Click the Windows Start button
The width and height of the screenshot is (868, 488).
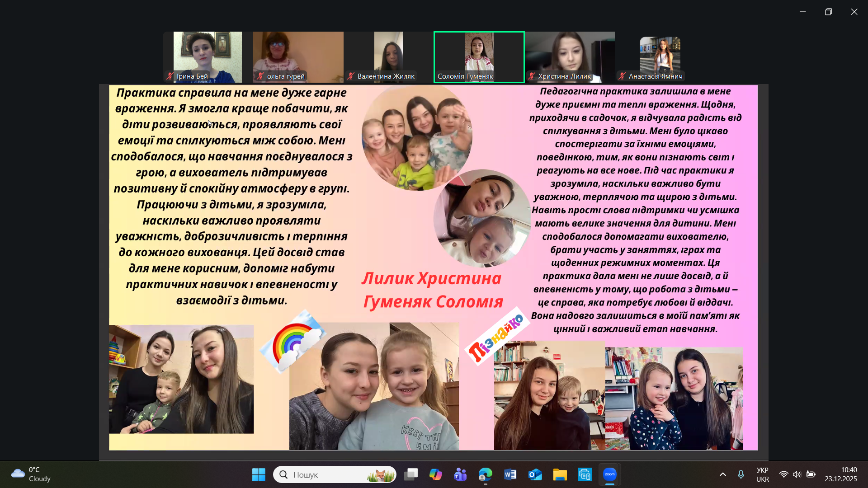click(x=259, y=474)
